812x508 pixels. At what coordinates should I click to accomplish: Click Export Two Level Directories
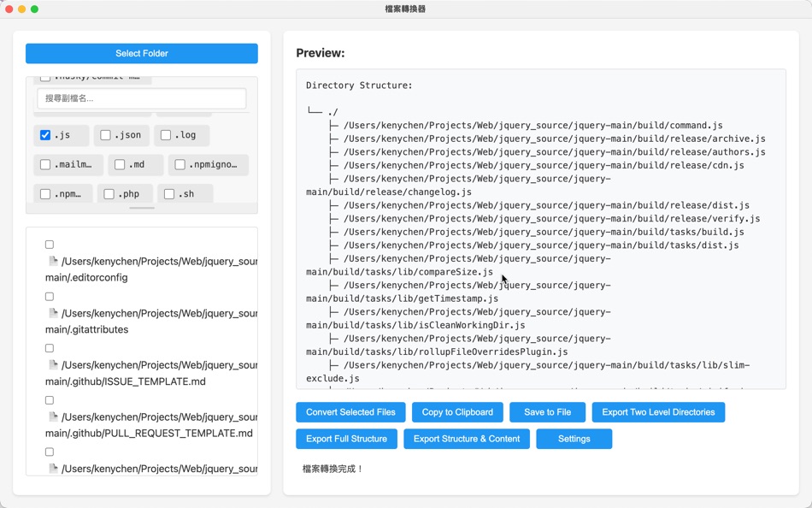(658, 412)
